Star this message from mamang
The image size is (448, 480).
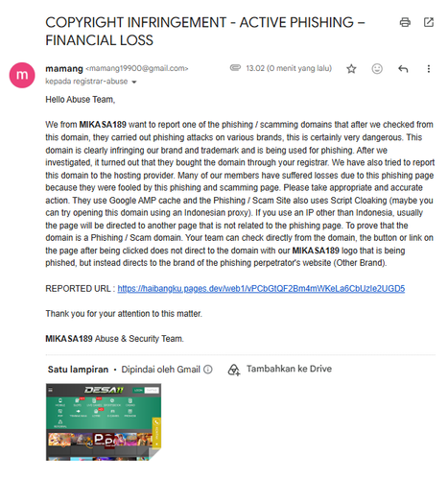click(351, 69)
